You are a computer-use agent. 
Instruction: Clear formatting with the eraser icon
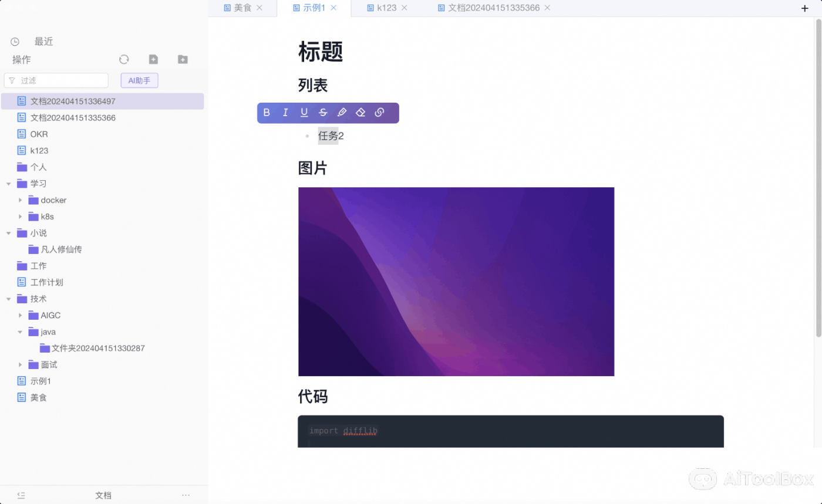(x=361, y=112)
